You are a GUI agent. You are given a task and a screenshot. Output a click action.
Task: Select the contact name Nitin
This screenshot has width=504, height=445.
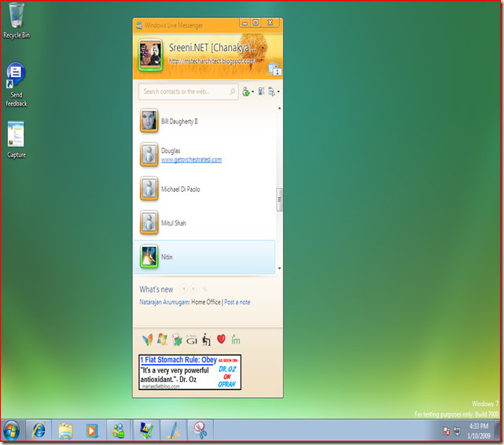point(167,257)
